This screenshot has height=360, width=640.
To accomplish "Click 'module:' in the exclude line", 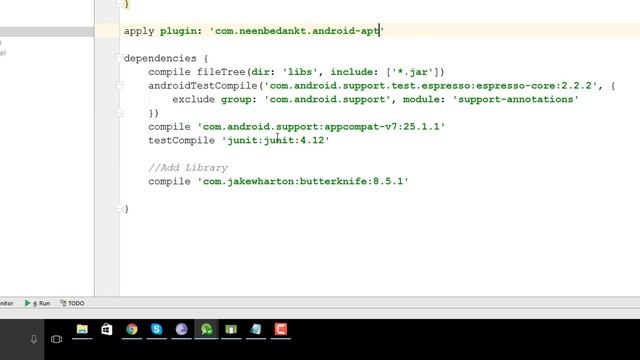I will click(424, 99).
